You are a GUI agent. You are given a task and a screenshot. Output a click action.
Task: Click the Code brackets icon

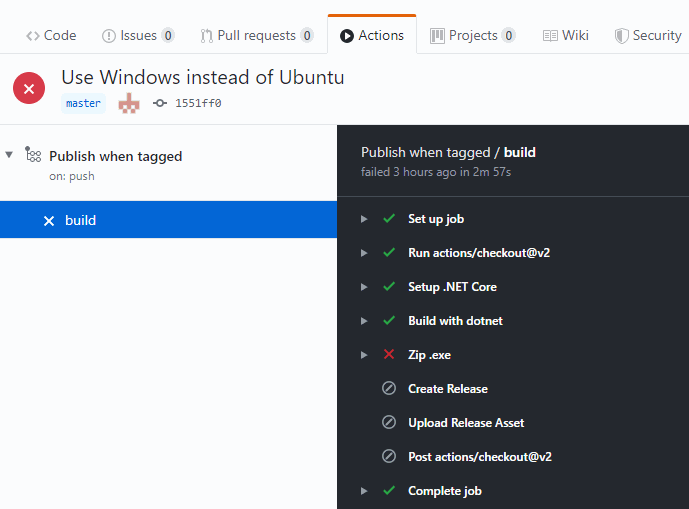coord(33,36)
